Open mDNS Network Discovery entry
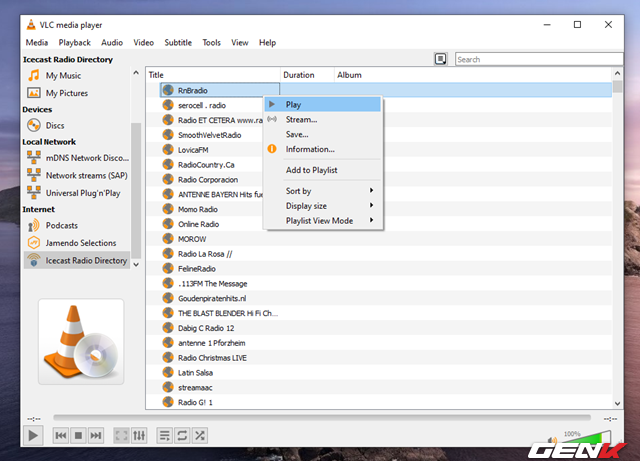The width and height of the screenshot is (640, 461). [87, 158]
